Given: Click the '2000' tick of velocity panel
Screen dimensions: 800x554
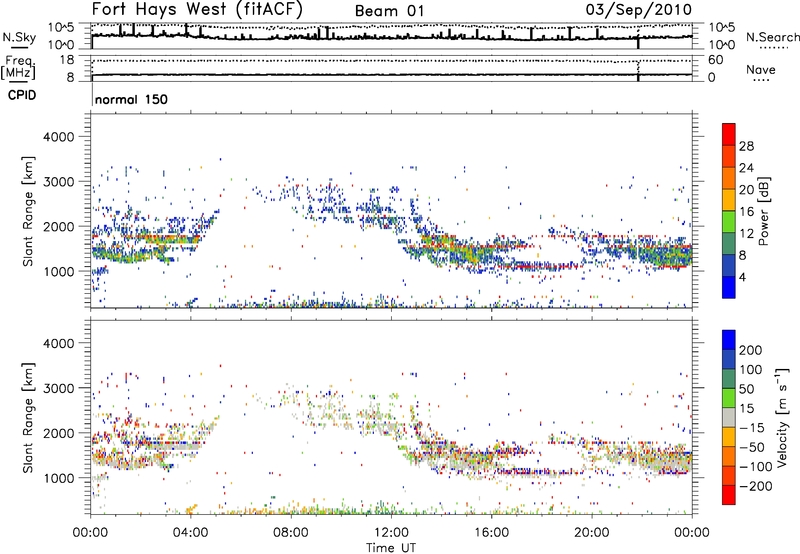Looking at the screenshot, I should (58, 433).
